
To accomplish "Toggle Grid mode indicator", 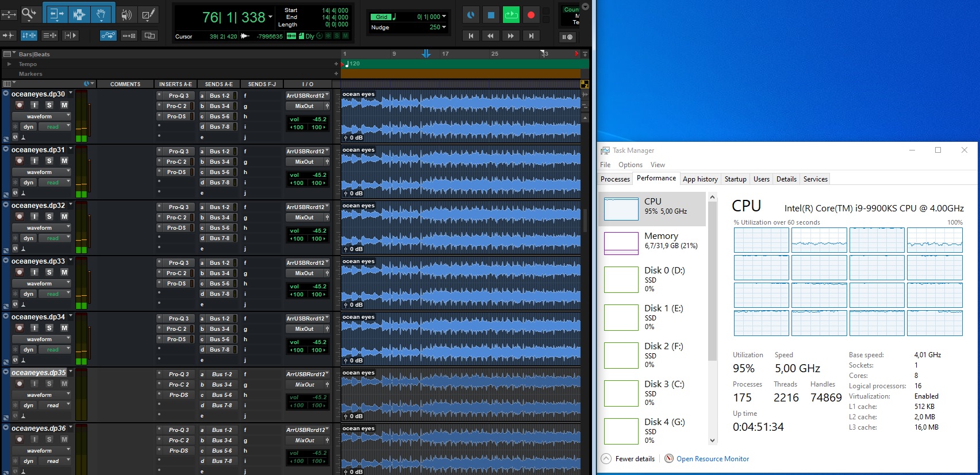I will (381, 17).
